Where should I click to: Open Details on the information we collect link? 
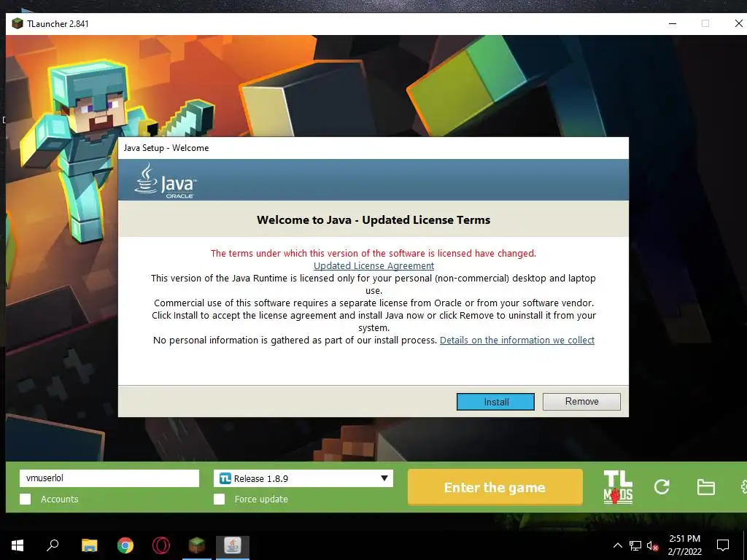(517, 340)
